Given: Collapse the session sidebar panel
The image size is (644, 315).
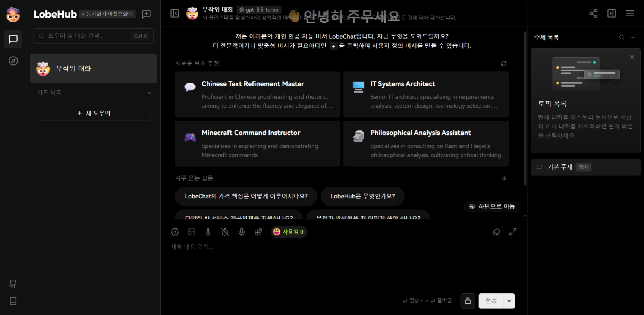Looking at the screenshot, I should click(175, 13).
